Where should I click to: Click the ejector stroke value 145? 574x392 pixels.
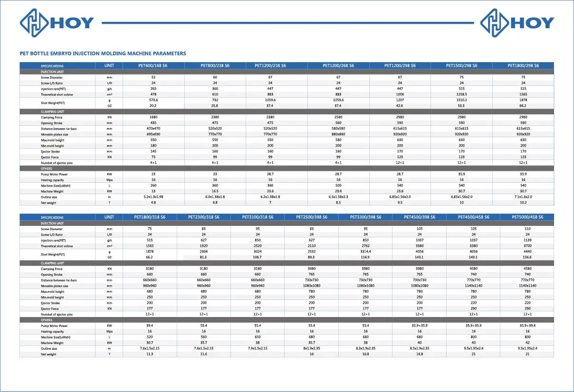(153, 151)
